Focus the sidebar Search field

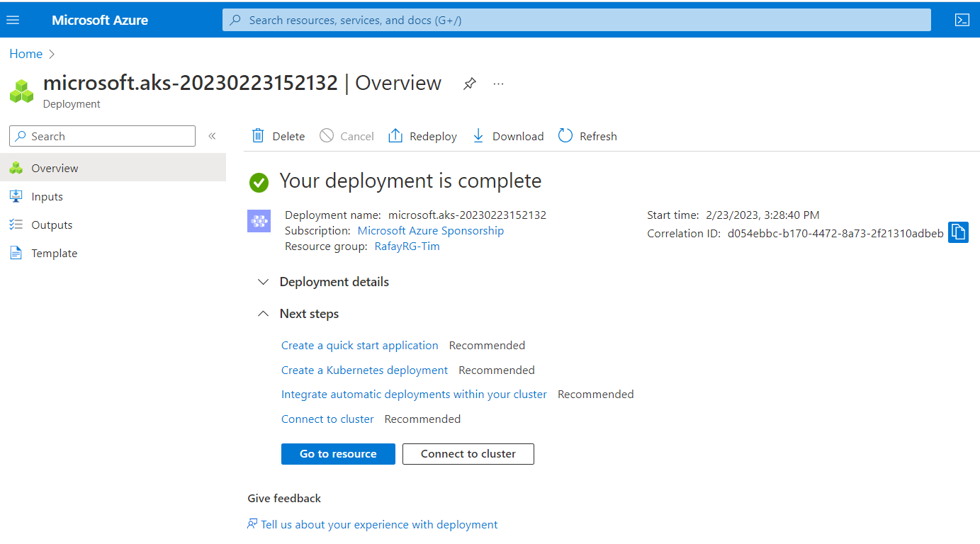pyautogui.click(x=102, y=136)
